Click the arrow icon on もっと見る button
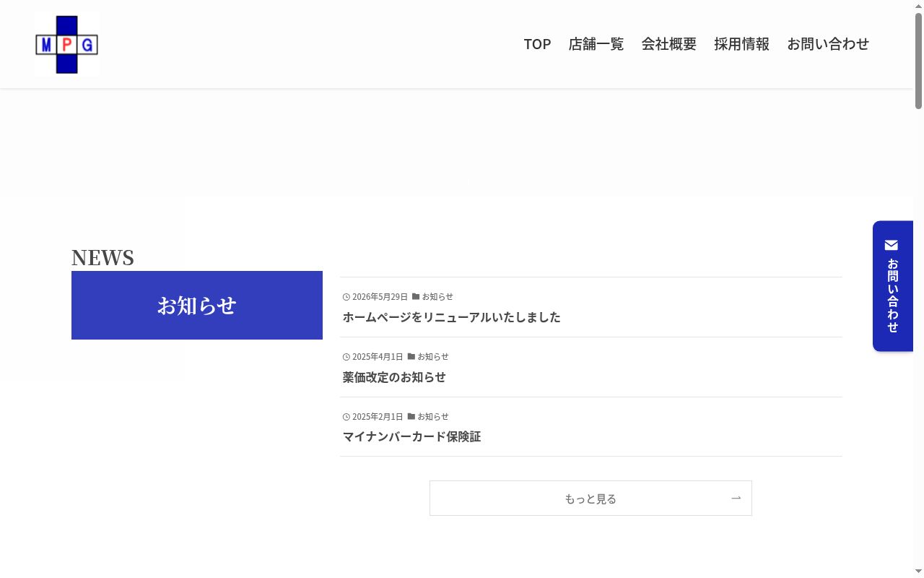This screenshot has height=578, width=924. pos(736,498)
